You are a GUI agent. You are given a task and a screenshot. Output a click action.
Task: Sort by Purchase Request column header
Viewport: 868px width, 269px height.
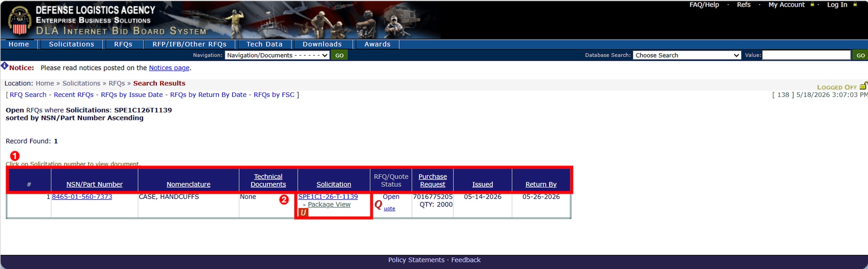433,180
